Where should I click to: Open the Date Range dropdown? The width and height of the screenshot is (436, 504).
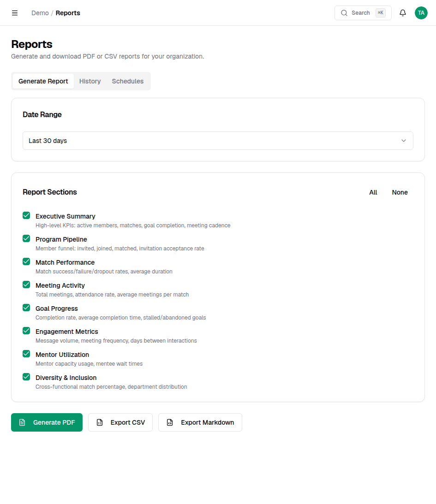click(218, 140)
